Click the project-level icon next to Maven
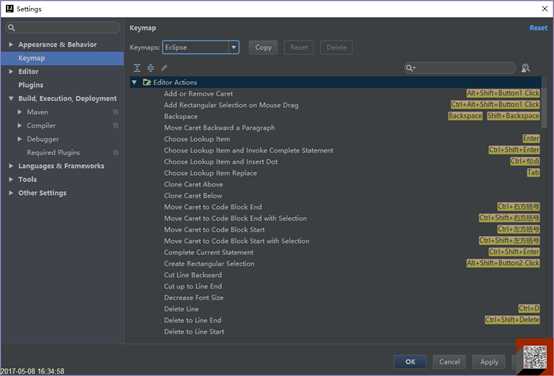Screen dimensions: 554x376 tap(116, 112)
